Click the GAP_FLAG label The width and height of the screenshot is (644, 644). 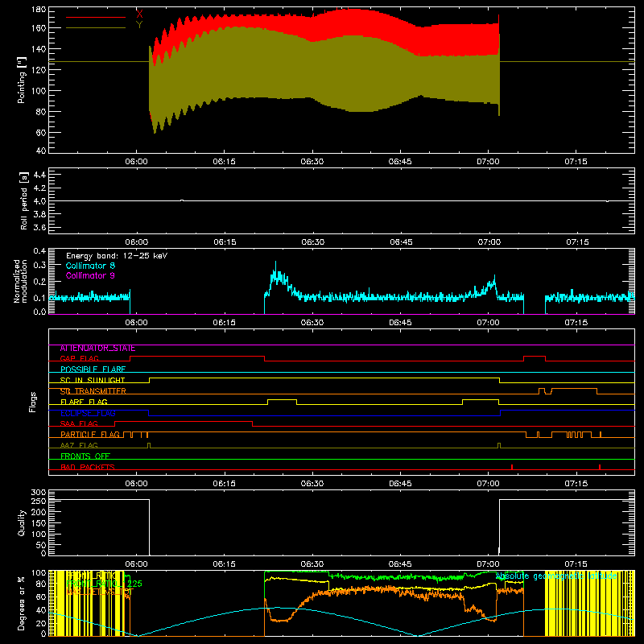tap(79, 359)
